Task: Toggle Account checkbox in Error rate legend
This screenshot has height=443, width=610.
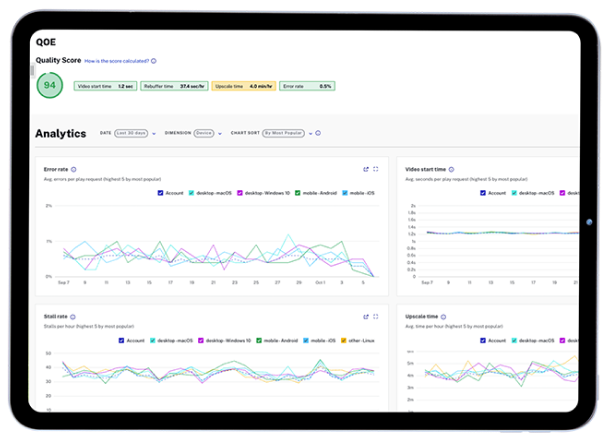Action: (161, 192)
